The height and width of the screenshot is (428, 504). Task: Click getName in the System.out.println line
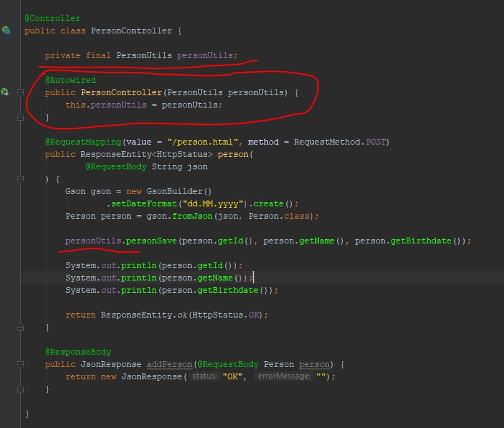point(215,278)
